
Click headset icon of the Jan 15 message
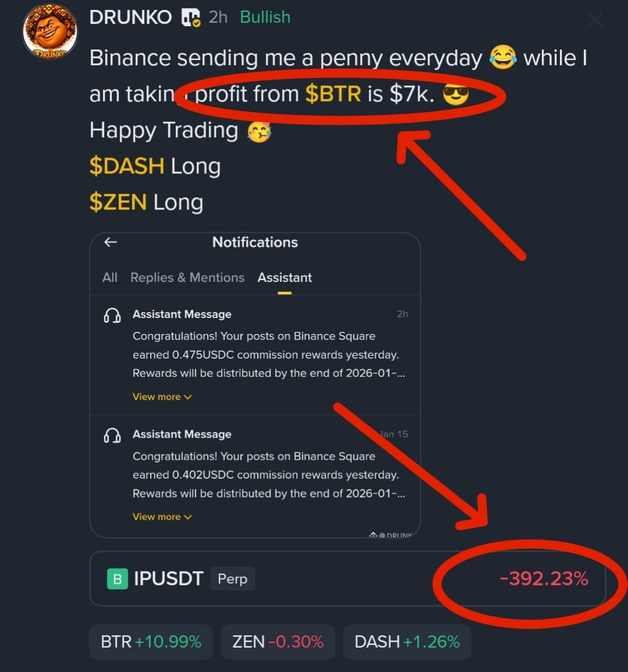pyautogui.click(x=112, y=435)
